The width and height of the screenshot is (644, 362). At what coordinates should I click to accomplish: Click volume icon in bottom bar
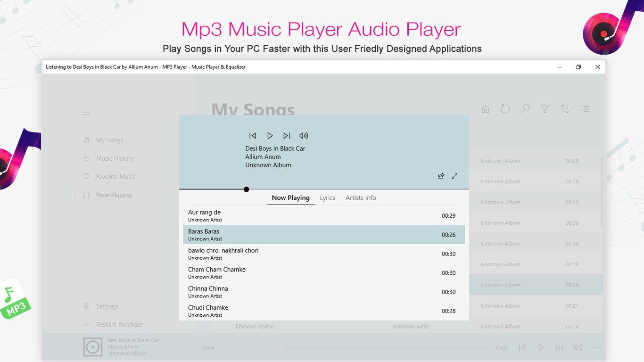click(578, 347)
